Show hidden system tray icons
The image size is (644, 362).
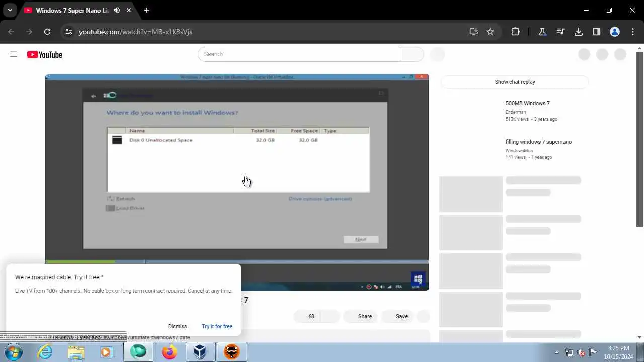[x=556, y=352]
